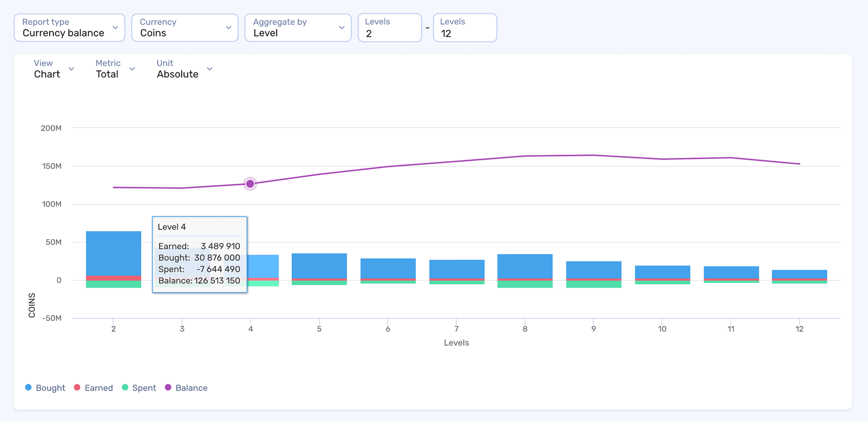868x421 pixels.
Task: Toggle the Balance series in legend
Action: tap(191, 388)
